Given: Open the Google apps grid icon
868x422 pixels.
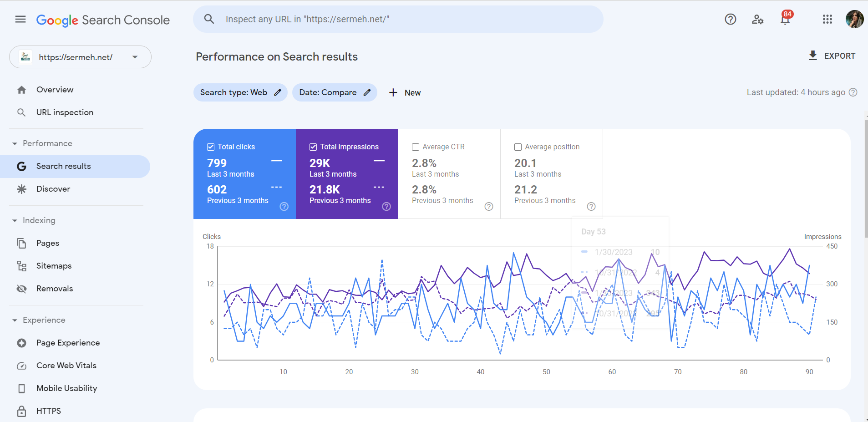Looking at the screenshot, I should pyautogui.click(x=827, y=19).
